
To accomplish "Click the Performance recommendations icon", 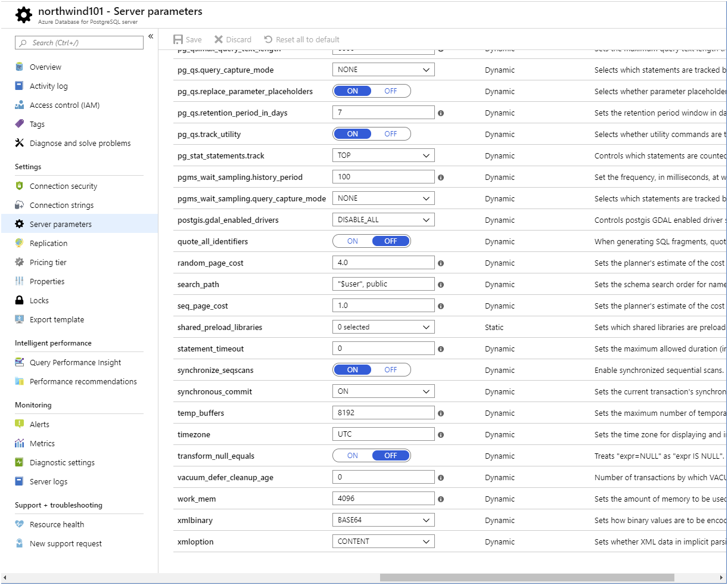I will [20, 381].
